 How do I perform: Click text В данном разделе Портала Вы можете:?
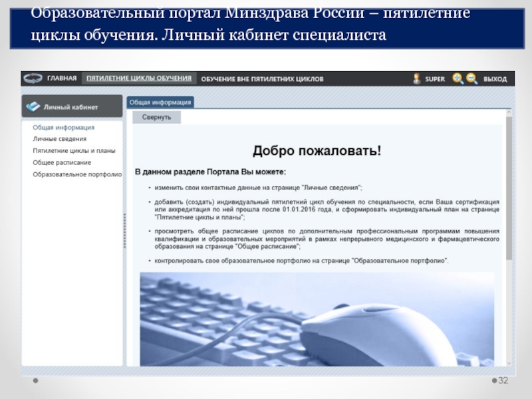[x=210, y=172]
